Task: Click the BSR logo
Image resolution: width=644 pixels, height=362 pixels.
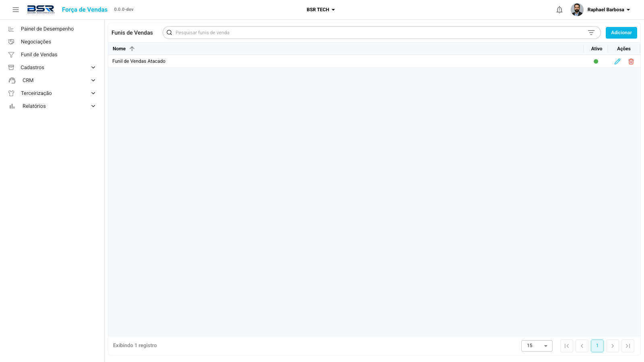Action: 41,10
